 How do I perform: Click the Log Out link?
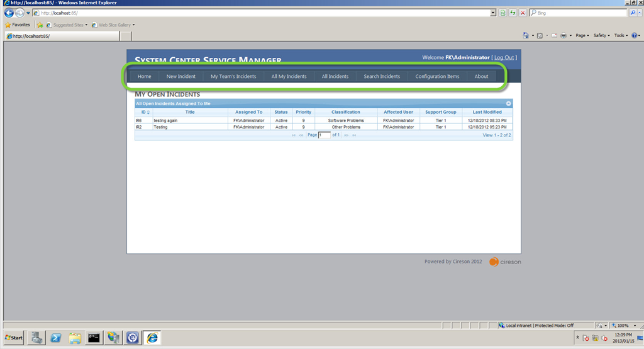pyautogui.click(x=504, y=57)
